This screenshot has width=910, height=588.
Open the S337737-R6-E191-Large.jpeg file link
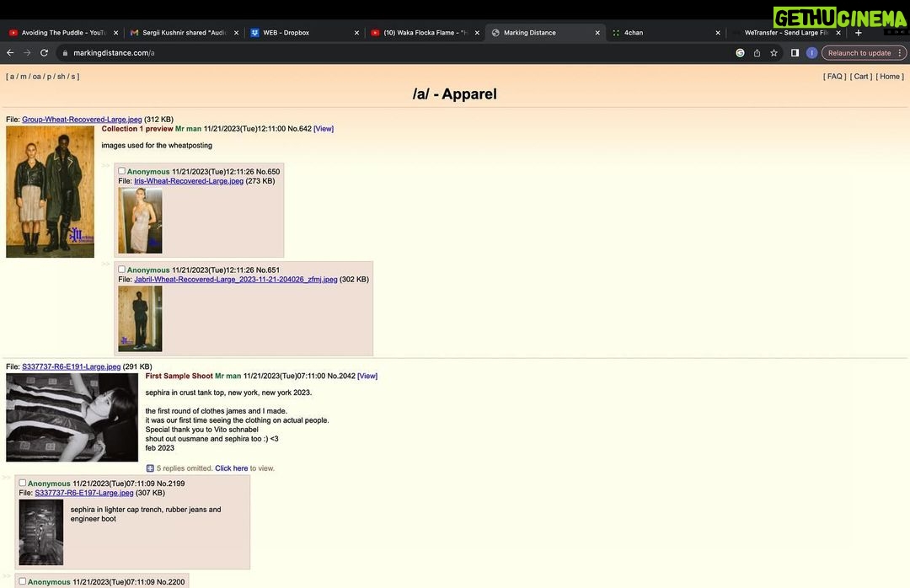[x=72, y=366]
